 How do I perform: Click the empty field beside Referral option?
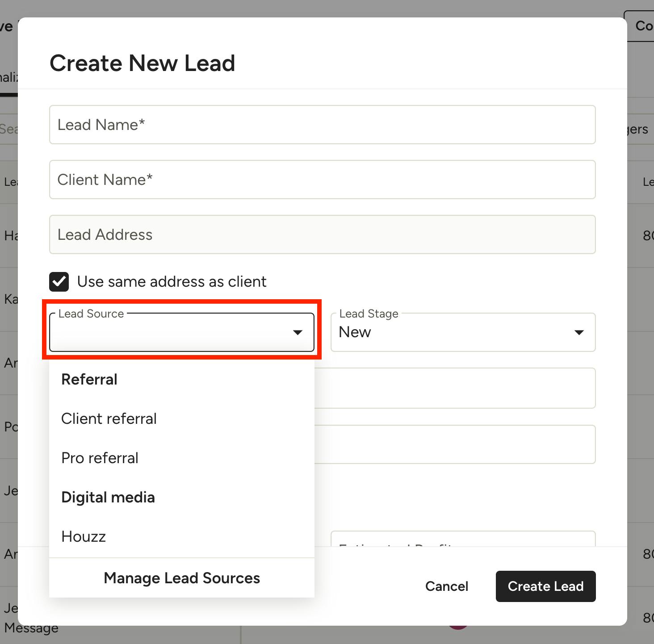(x=455, y=388)
